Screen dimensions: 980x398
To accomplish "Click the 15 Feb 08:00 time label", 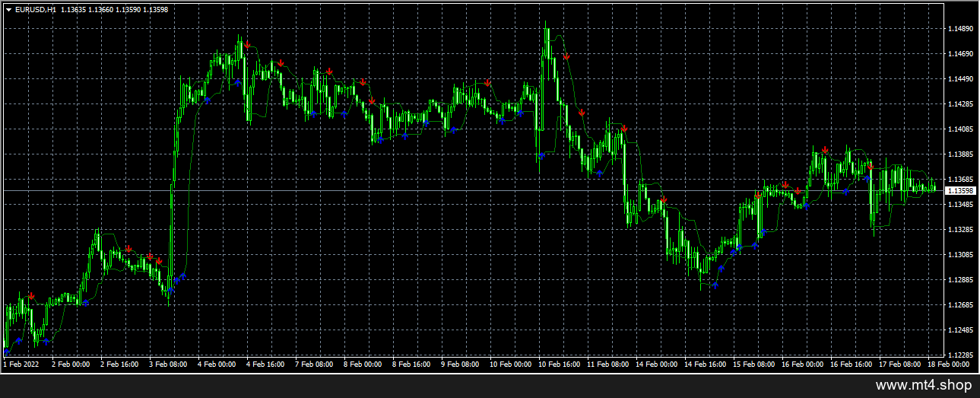I will pos(754,365).
